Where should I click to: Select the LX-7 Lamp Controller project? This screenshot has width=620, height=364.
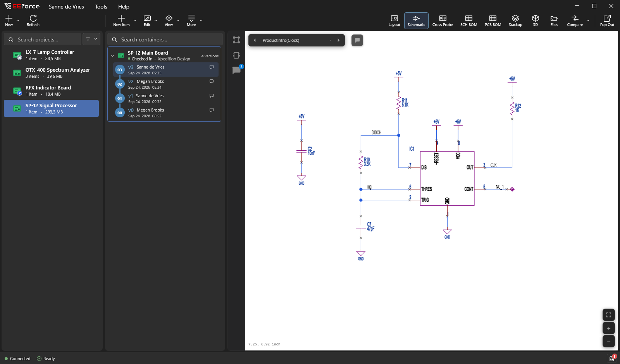click(51, 55)
